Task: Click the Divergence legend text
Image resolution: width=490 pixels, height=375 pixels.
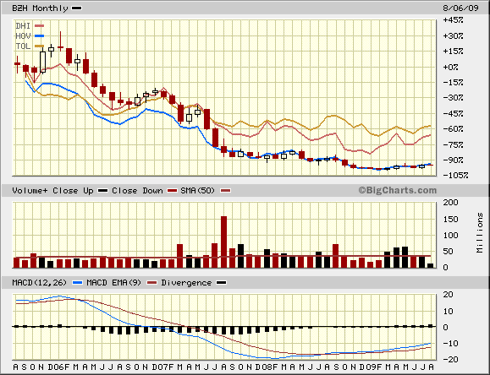Action: (186, 283)
